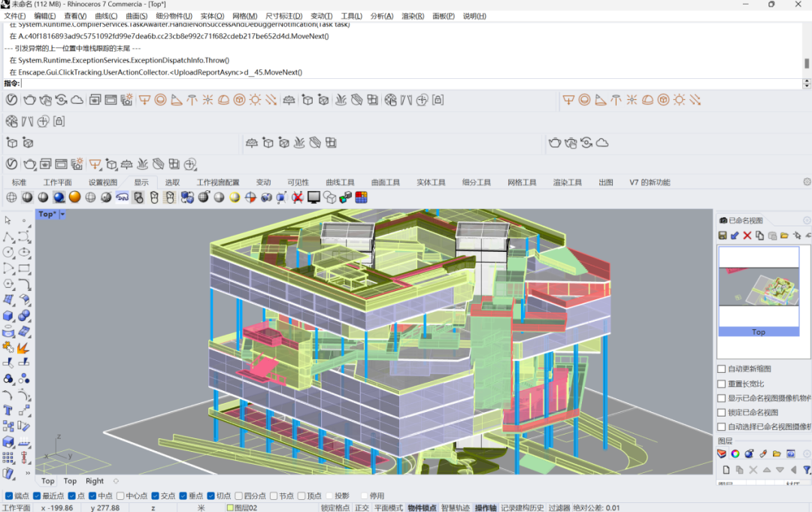Select the Boolean union spheres tool
The width and height of the screenshot is (812, 512).
(x=24, y=316)
